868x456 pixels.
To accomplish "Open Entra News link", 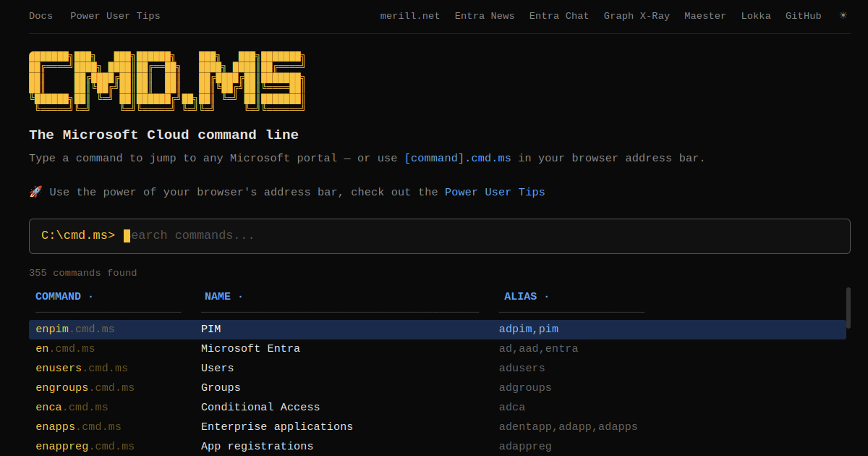I will [485, 16].
